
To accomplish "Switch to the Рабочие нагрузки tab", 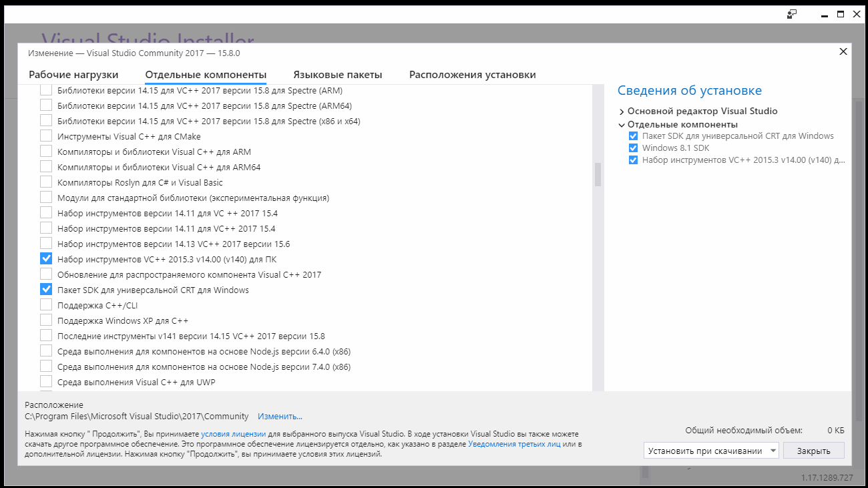I will [x=73, y=75].
